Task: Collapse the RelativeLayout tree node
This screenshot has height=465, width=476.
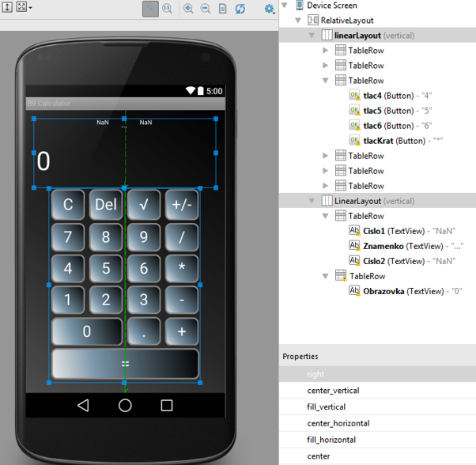Action: click(x=298, y=21)
